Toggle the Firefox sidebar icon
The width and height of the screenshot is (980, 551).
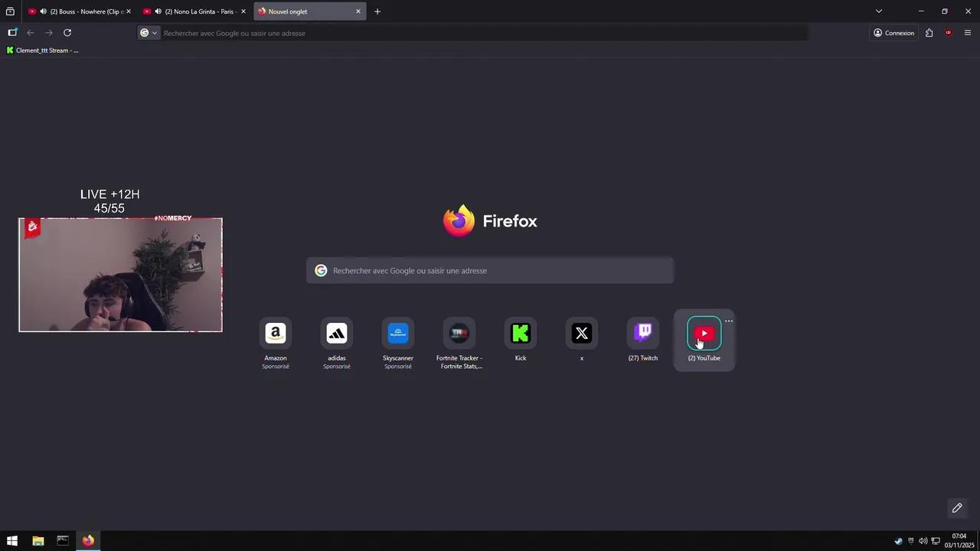click(12, 33)
